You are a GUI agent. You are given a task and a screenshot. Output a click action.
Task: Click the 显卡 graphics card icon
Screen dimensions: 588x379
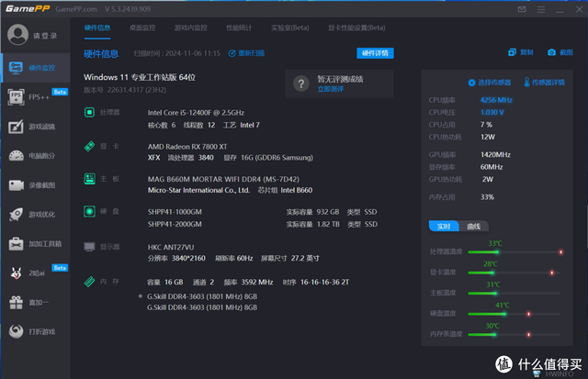tap(89, 146)
